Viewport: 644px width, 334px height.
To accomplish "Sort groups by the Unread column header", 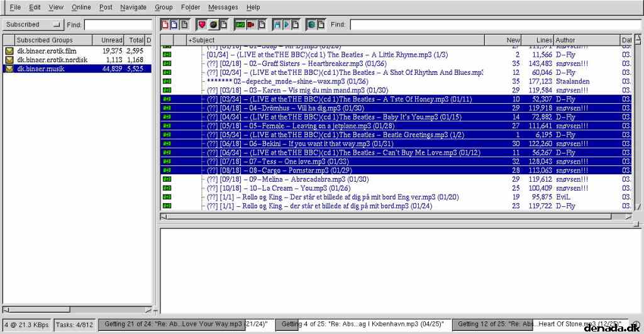I will coord(108,40).
